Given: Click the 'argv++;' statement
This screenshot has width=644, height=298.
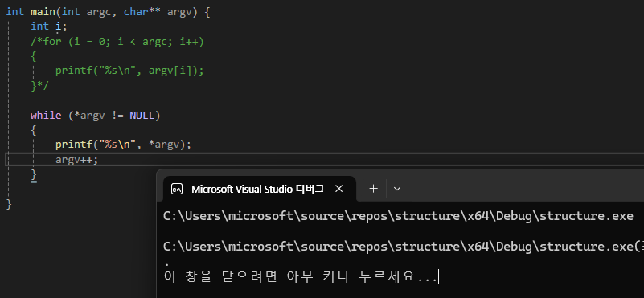Looking at the screenshot, I should click(77, 159).
